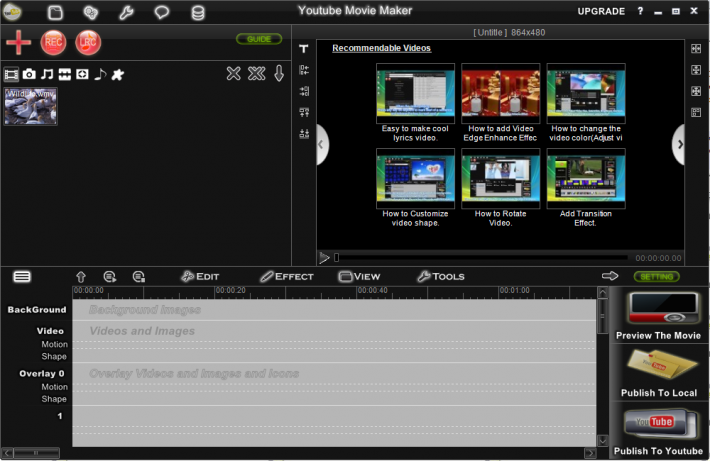The width and height of the screenshot is (710, 461).
Task: Open the LRC lyrics button
Action: (88, 43)
